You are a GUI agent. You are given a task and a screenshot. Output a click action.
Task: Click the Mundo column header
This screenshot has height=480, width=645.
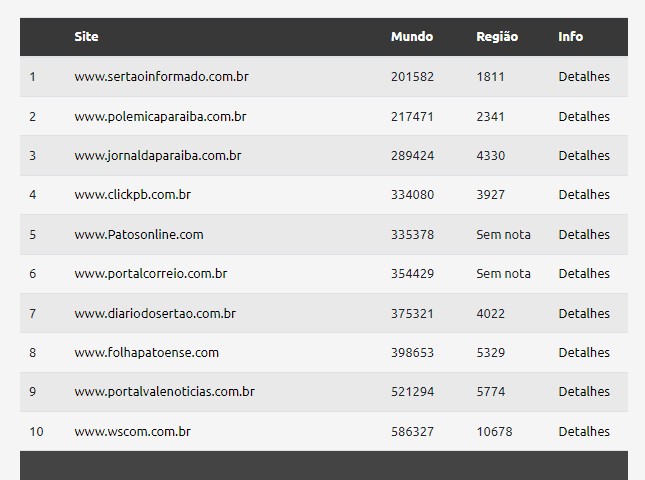click(412, 37)
